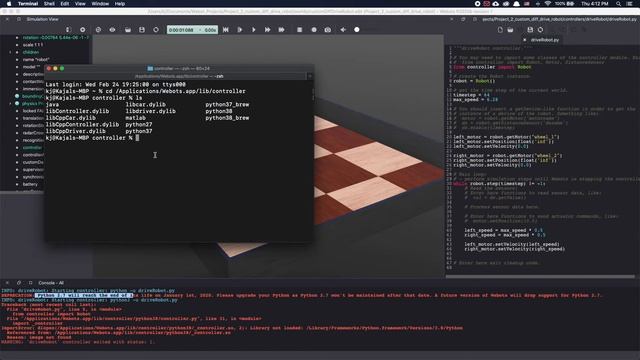
Task: Select the name "robot" field
Action: tap(36, 60)
